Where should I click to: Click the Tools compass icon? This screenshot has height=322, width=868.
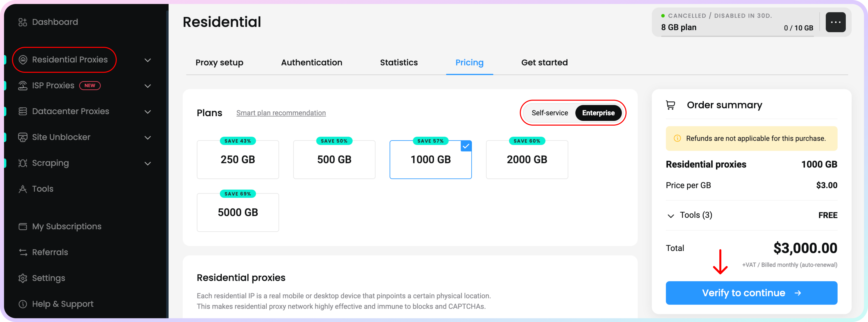[23, 189]
